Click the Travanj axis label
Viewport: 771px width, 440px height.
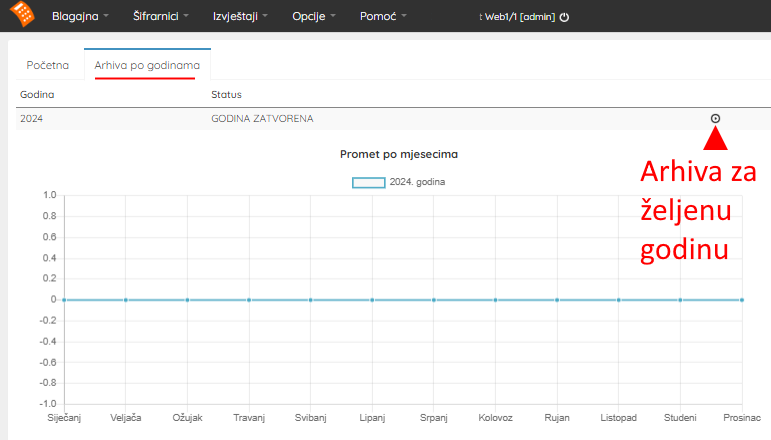tap(249, 418)
